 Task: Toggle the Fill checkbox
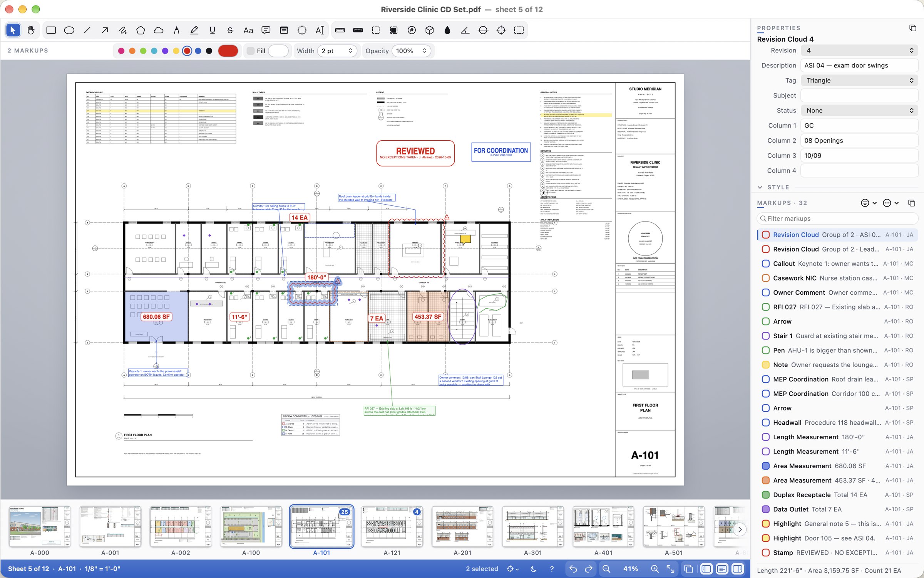[251, 51]
